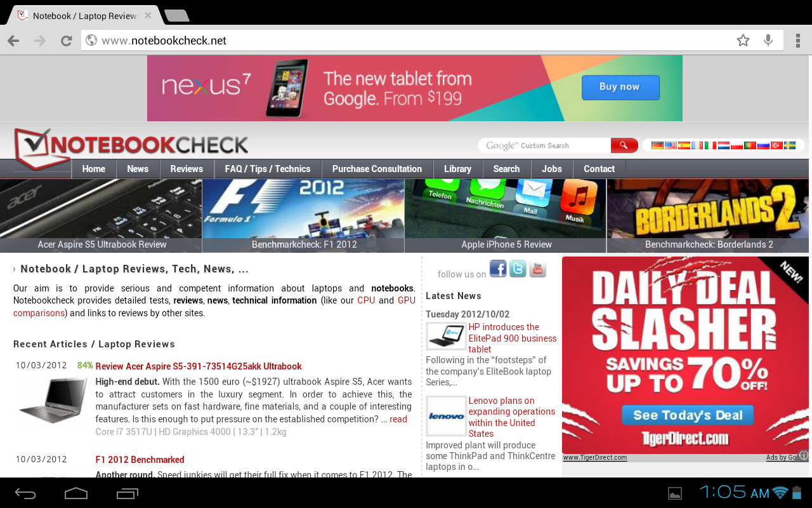Tap the Android recent apps button
This screenshot has height=508, width=812.
(128, 493)
